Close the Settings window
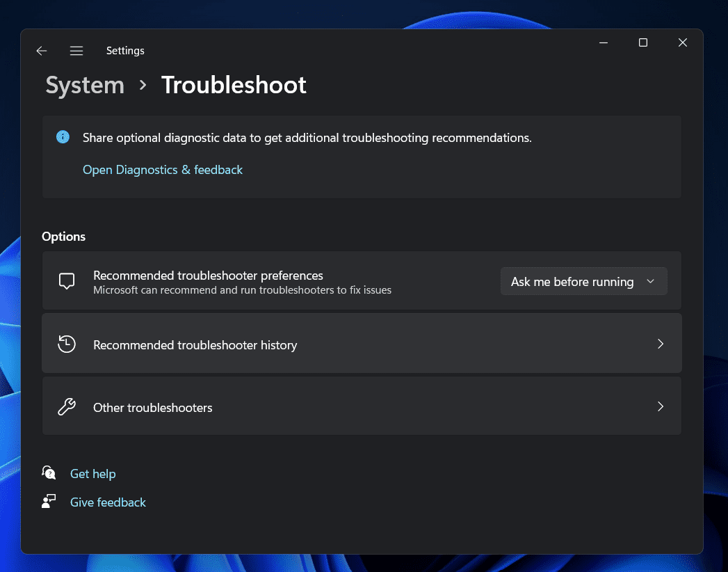 pyautogui.click(x=683, y=42)
